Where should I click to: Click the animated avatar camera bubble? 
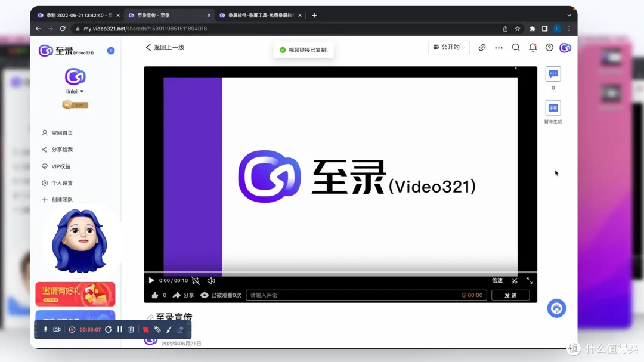(79, 241)
